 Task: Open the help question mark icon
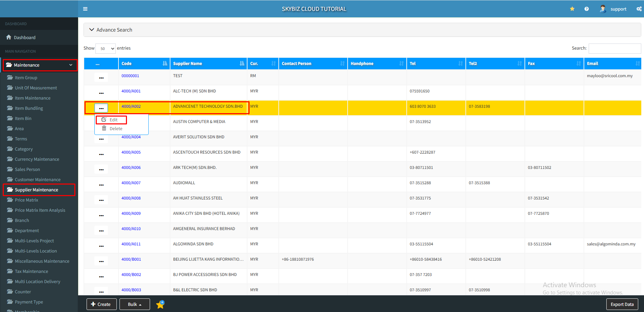tap(586, 9)
